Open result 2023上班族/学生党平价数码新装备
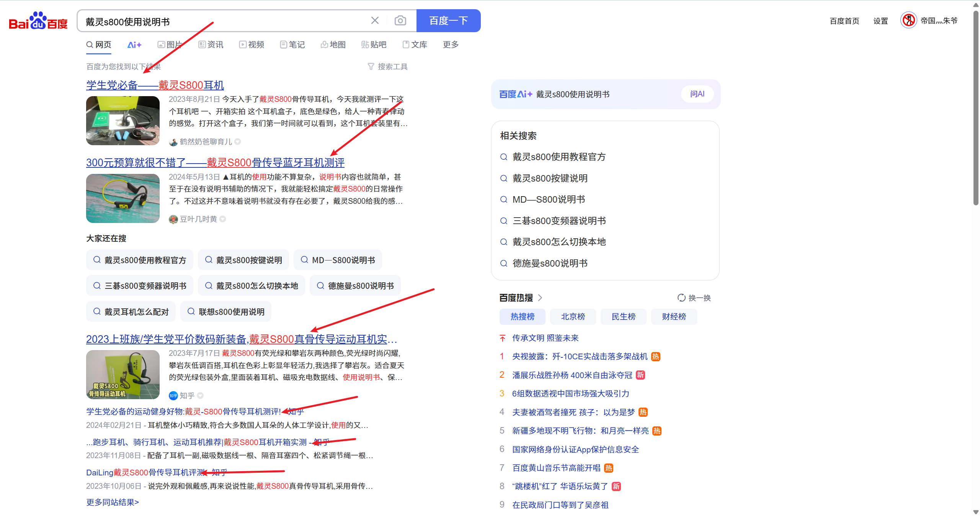 coord(242,339)
